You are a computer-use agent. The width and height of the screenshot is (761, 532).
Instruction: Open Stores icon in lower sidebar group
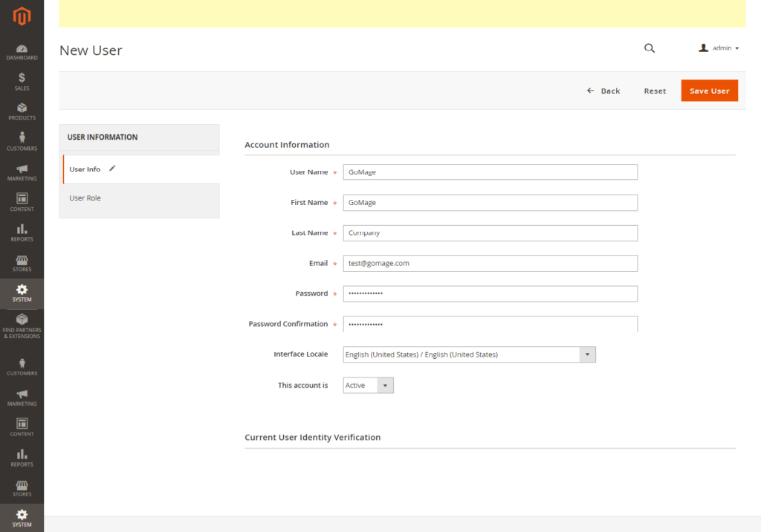22,488
